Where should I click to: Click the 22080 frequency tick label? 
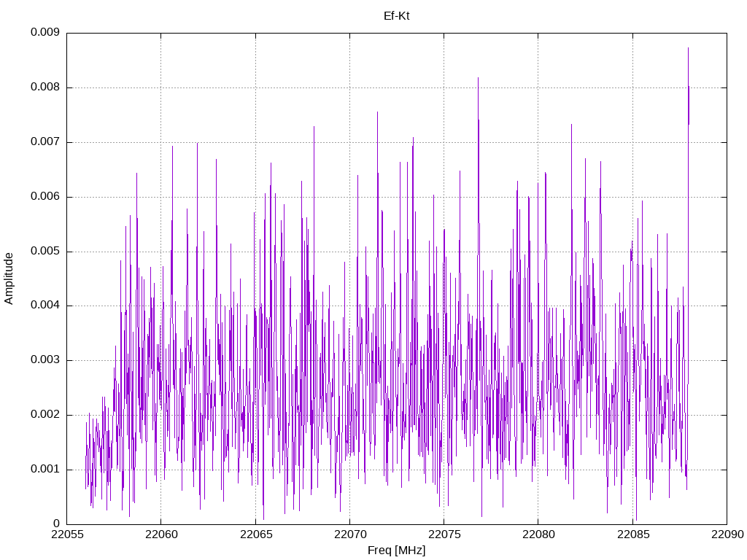pyautogui.click(x=538, y=534)
